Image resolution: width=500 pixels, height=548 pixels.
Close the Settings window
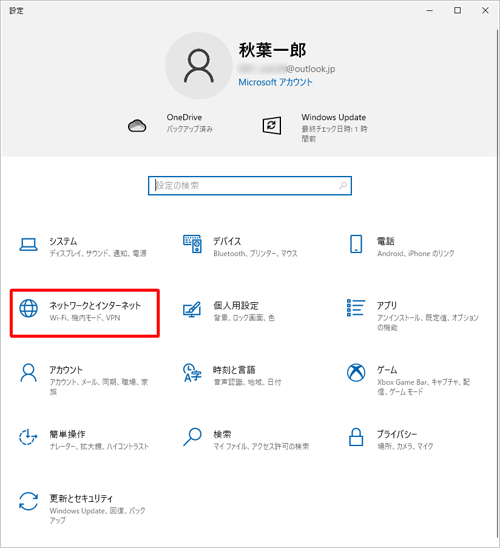point(485,10)
